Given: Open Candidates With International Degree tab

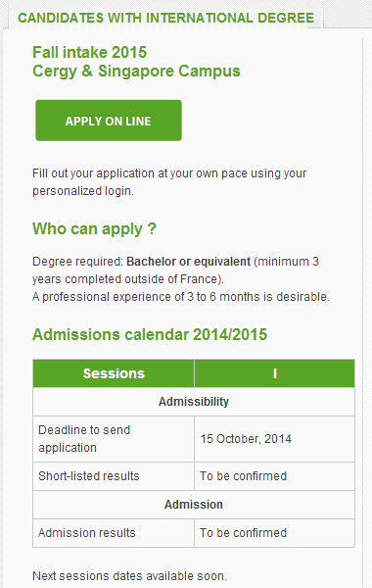Looking at the screenshot, I should point(165,18).
